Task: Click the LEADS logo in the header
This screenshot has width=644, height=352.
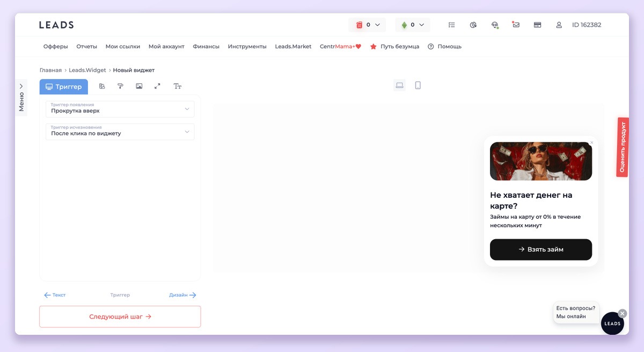Action: [x=56, y=25]
